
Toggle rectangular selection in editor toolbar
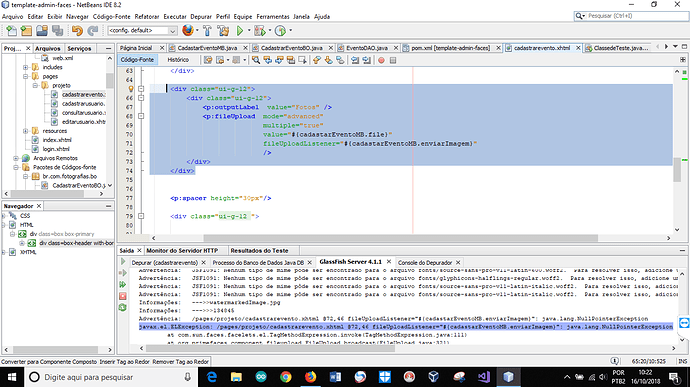302,60
